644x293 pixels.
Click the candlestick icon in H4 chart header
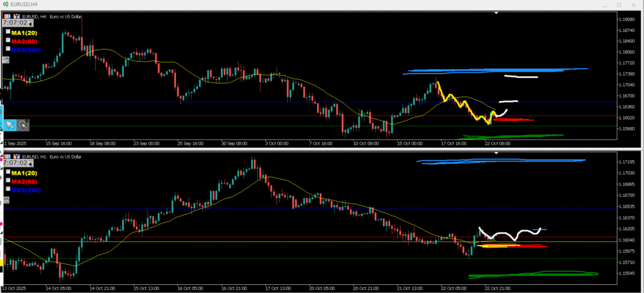click(16, 16)
